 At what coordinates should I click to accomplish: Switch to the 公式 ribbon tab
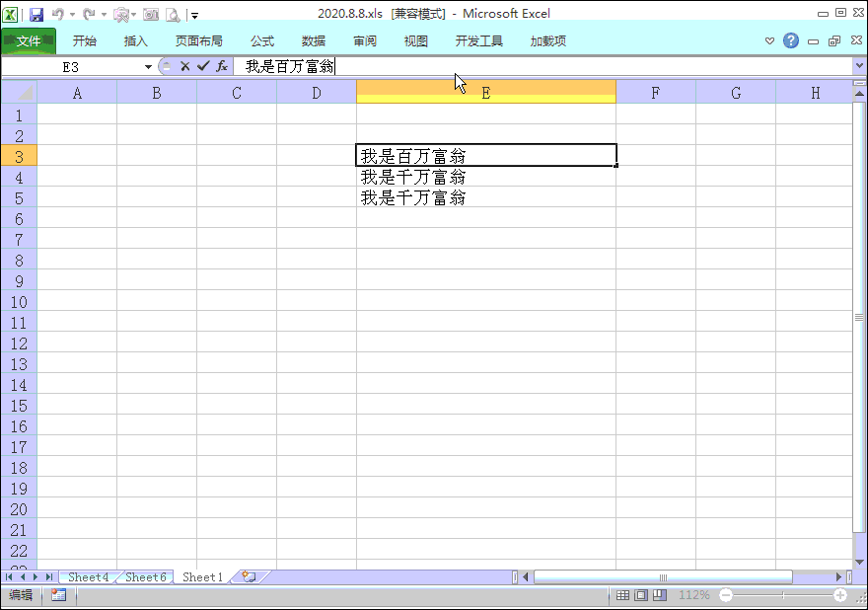[x=261, y=40]
